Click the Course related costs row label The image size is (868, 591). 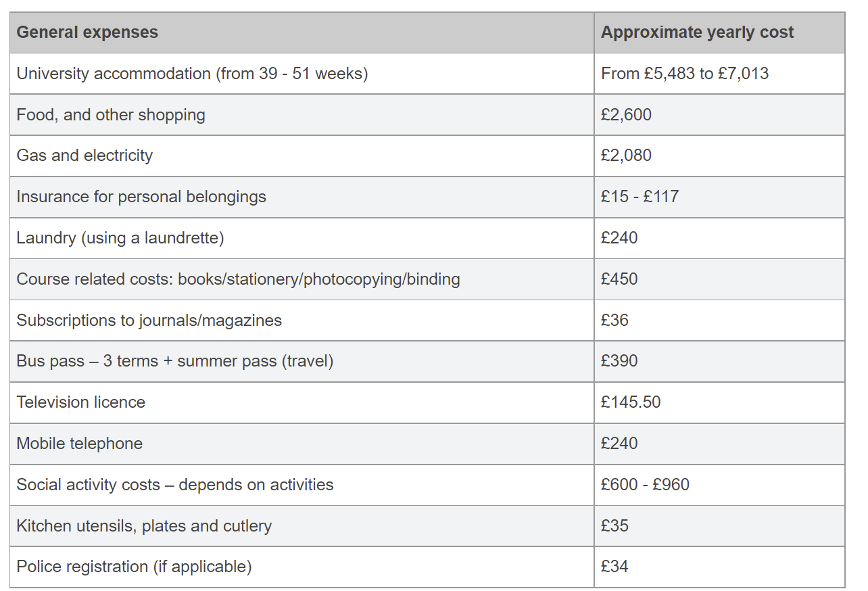click(x=238, y=279)
